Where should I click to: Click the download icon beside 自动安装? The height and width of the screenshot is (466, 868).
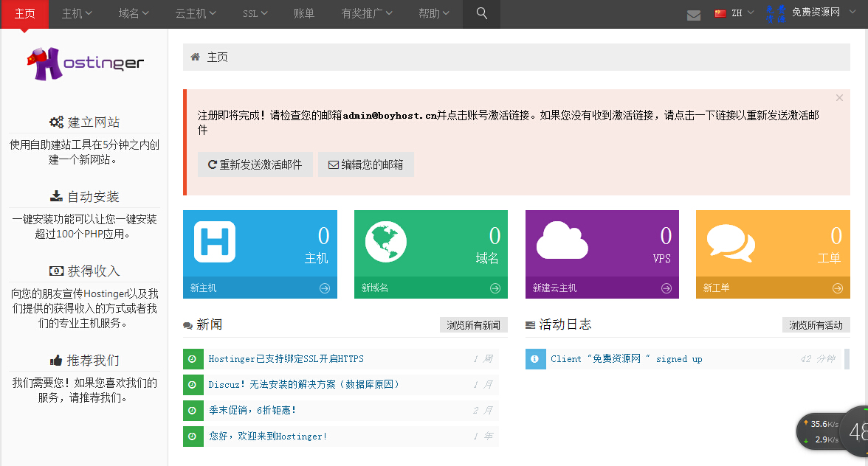point(56,196)
